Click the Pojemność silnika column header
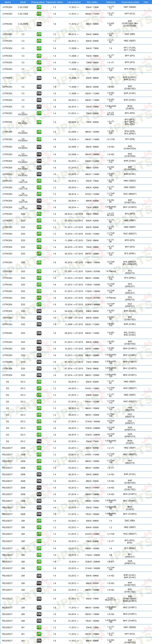This screenshot has height=644, width=152. (x=54, y=2)
